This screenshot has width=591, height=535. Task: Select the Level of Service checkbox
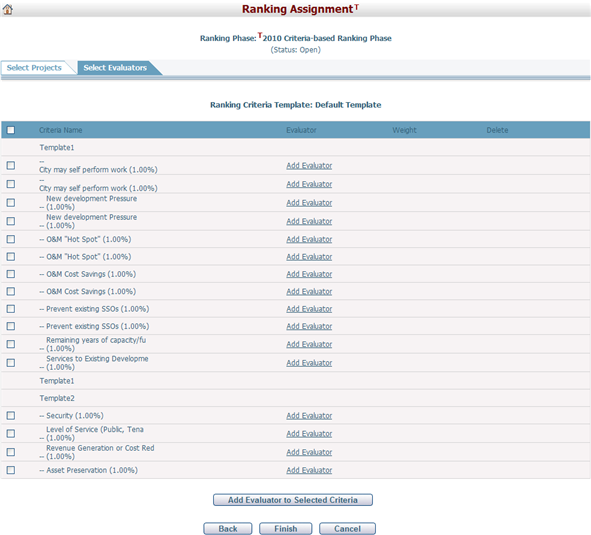[11, 434]
